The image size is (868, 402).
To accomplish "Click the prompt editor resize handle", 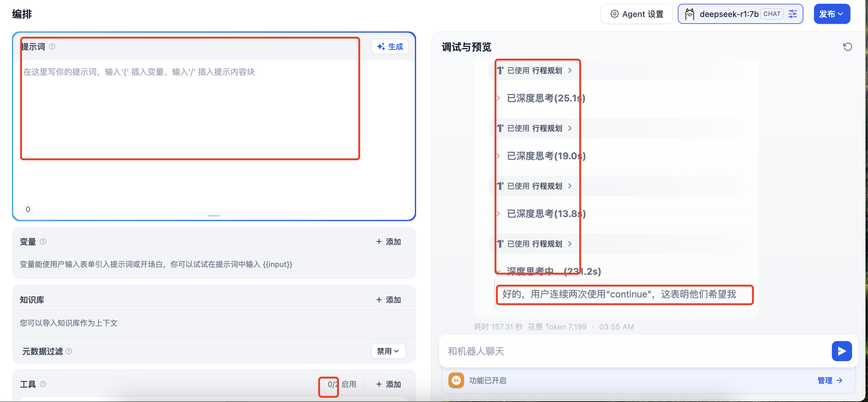I will [x=214, y=215].
